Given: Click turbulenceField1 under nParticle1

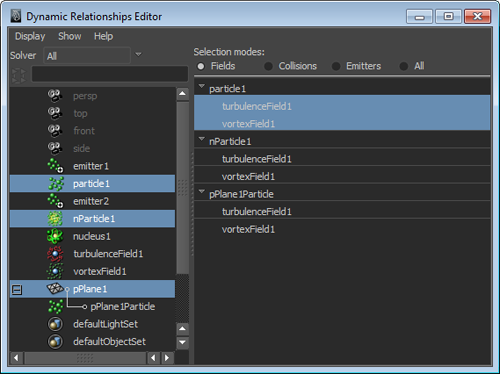Looking at the screenshot, I should coord(257,159).
